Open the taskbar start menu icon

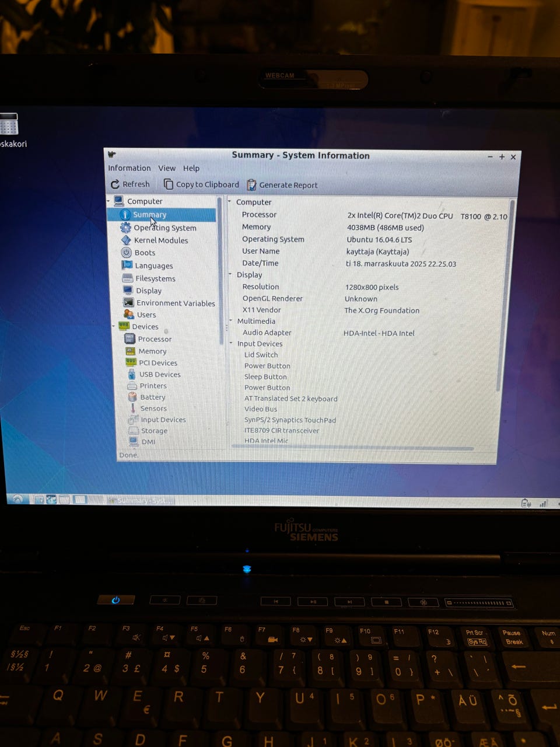pos(17,499)
